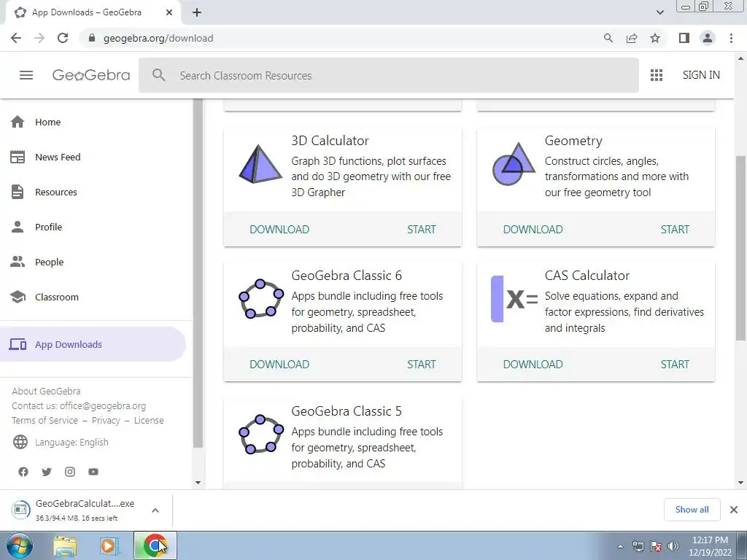Screen dimensions: 747x560
Task: Click the main page vertical scrollbar thumb
Action: (x=740, y=248)
